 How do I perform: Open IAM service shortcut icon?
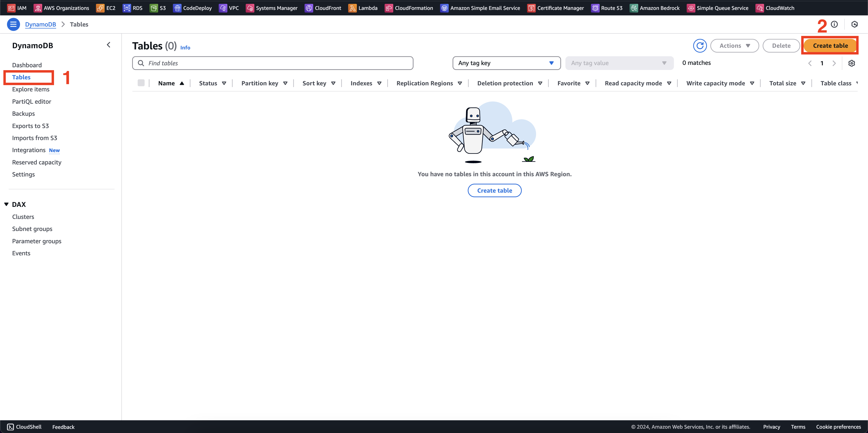tap(12, 8)
